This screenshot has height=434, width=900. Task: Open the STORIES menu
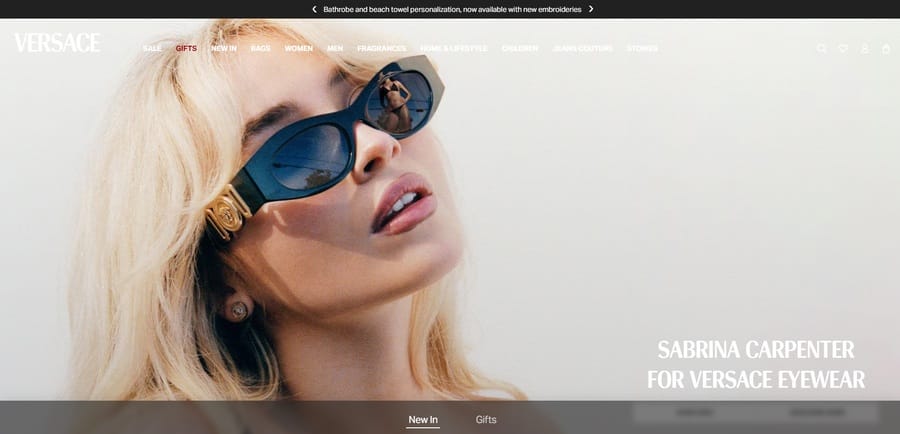point(642,49)
